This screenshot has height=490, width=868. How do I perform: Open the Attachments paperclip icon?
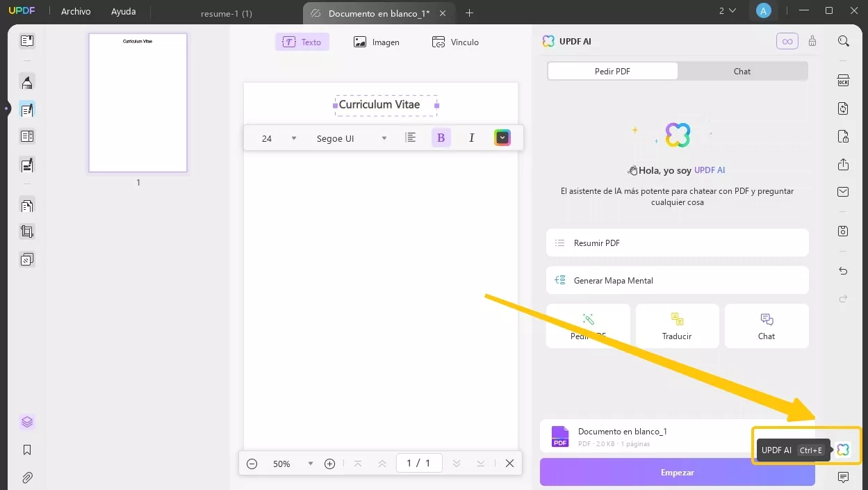[27, 477]
